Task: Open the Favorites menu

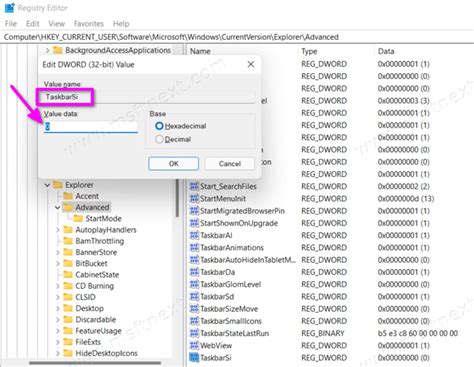Action: (x=89, y=24)
